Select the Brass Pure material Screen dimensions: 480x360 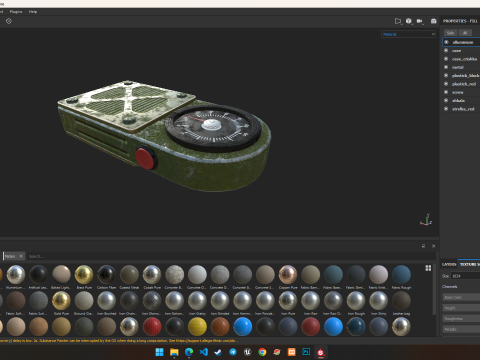click(84, 277)
